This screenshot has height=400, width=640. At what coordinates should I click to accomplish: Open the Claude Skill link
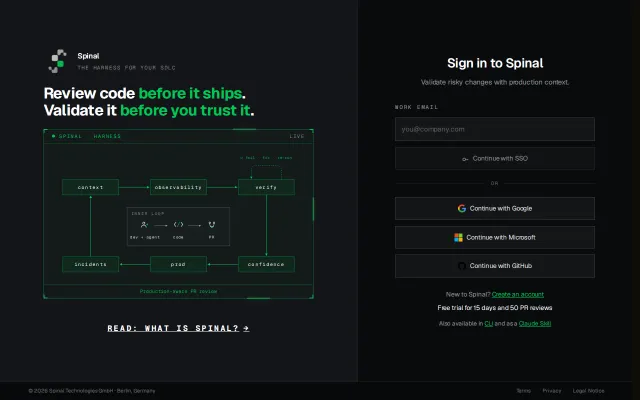tap(535, 324)
